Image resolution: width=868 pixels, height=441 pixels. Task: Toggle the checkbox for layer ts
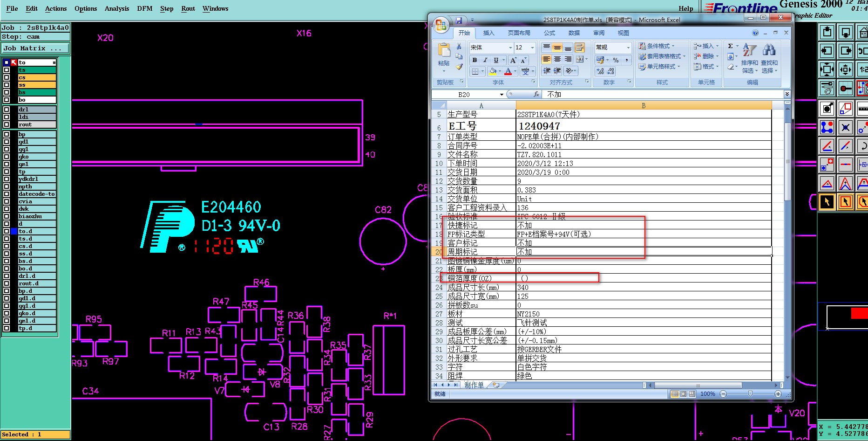tap(7, 70)
